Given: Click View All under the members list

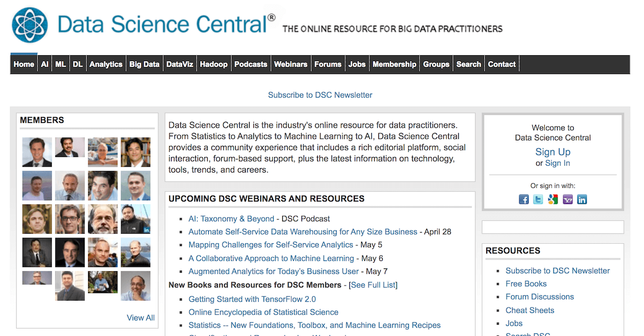Looking at the screenshot, I should [140, 317].
